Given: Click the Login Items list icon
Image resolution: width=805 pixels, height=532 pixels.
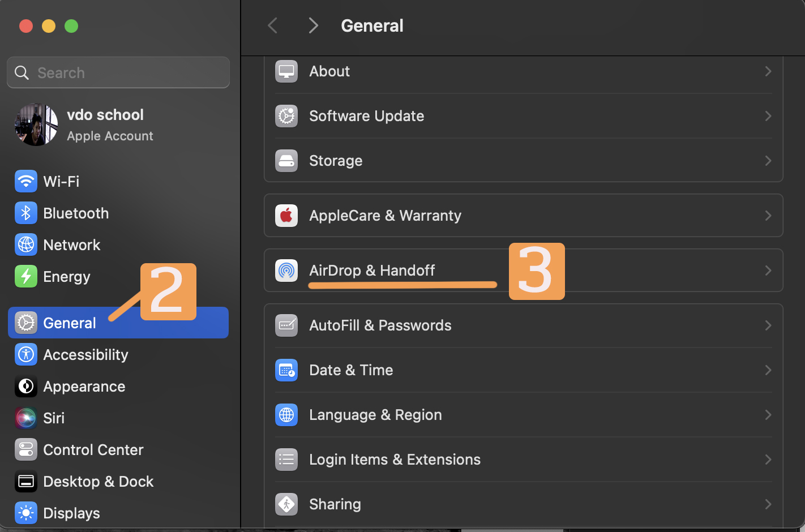Looking at the screenshot, I should click(286, 460).
